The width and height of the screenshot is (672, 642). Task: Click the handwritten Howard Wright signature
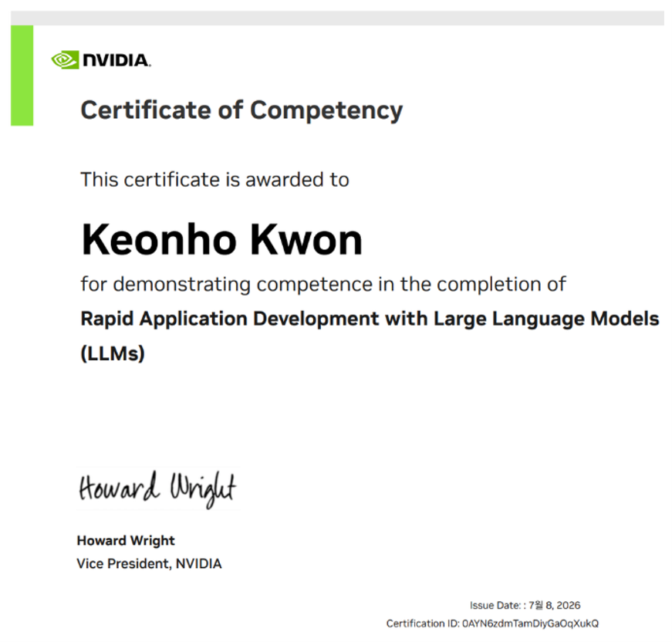point(157,489)
